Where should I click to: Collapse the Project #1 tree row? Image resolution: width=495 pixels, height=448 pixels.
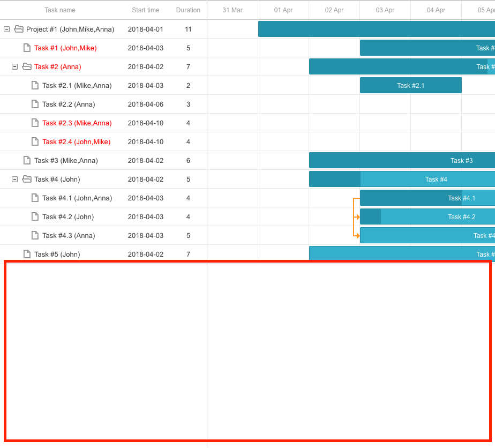[7, 29]
